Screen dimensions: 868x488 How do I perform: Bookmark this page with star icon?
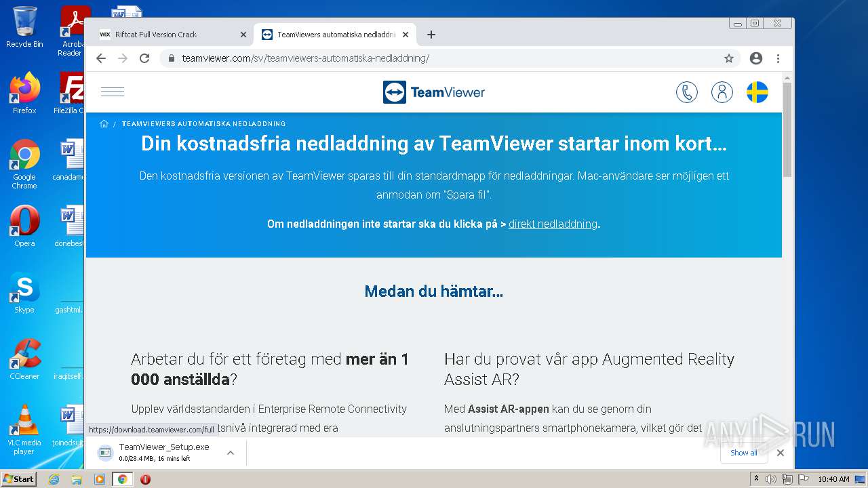click(729, 58)
